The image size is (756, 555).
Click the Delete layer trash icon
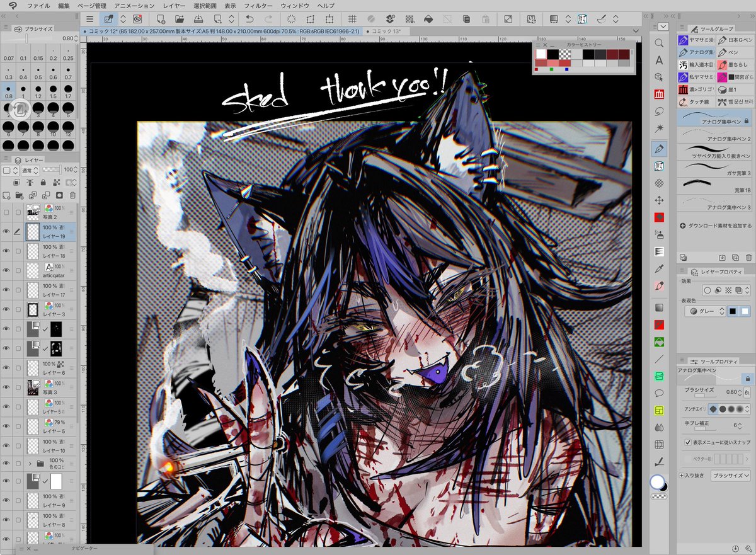pyautogui.click(x=73, y=195)
